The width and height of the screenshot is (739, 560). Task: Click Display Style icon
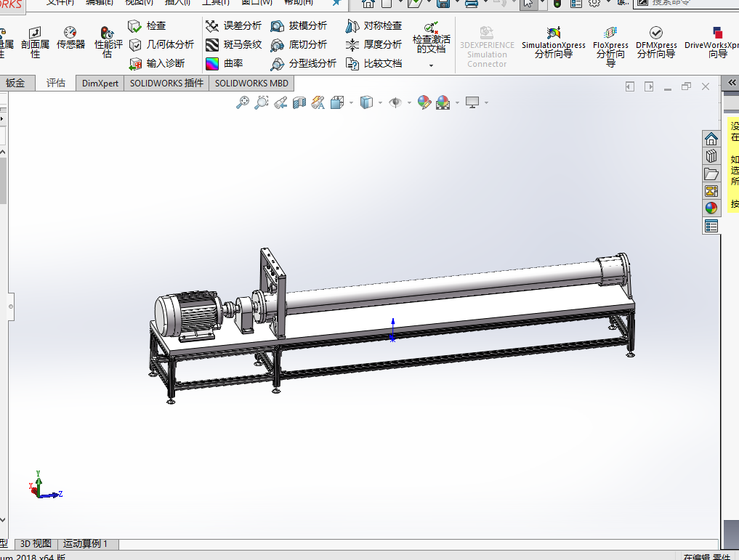[x=366, y=102]
